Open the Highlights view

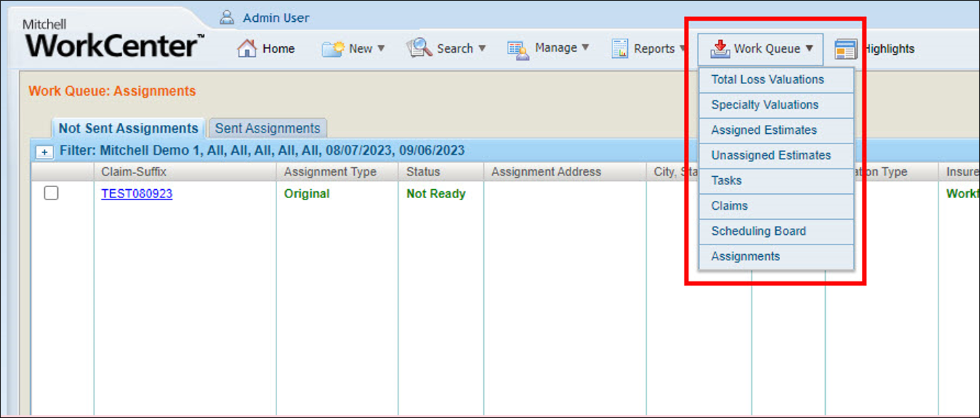(x=889, y=48)
